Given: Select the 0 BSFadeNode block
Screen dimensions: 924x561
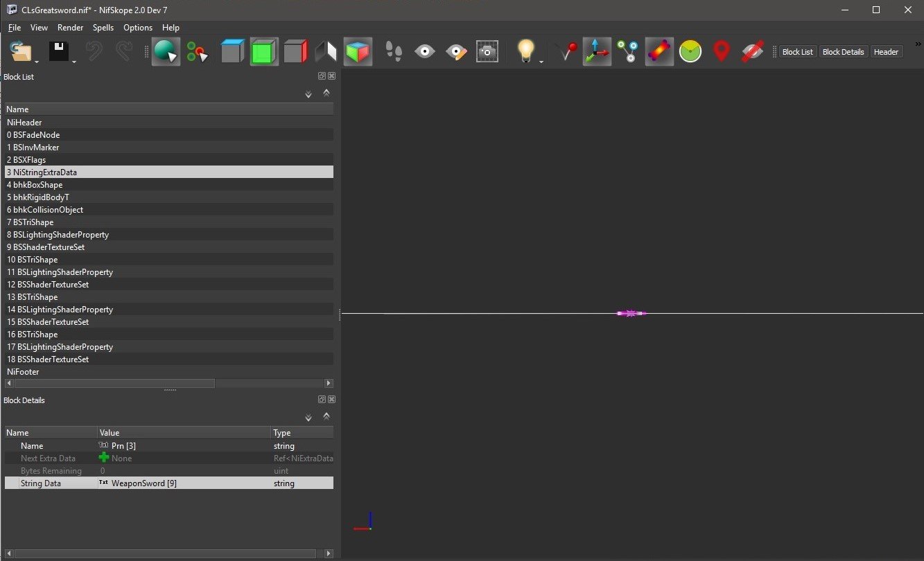Looking at the screenshot, I should click(x=168, y=135).
